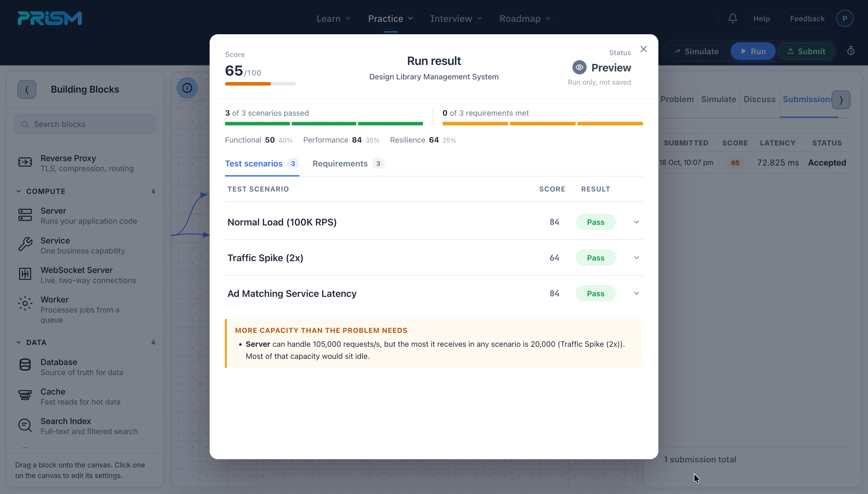The height and width of the screenshot is (494, 868).
Task: Select the Search Index block
Action: [x=85, y=426]
